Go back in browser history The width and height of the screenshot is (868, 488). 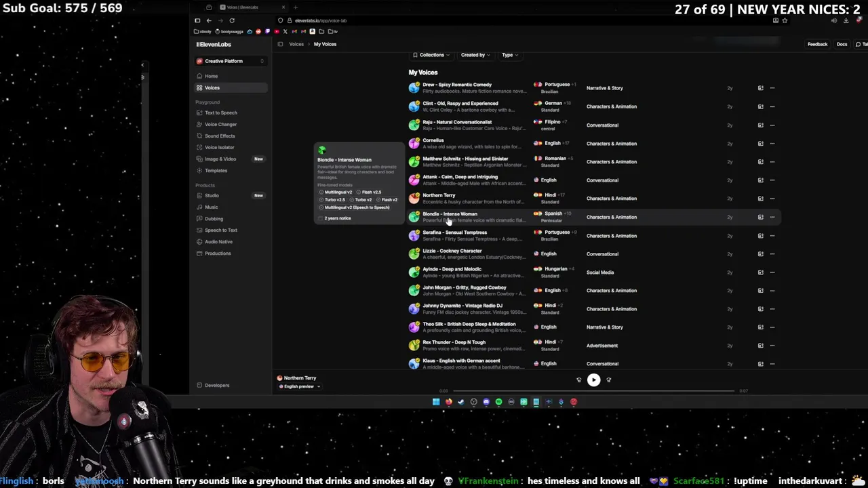pyautogui.click(x=209, y=20)
